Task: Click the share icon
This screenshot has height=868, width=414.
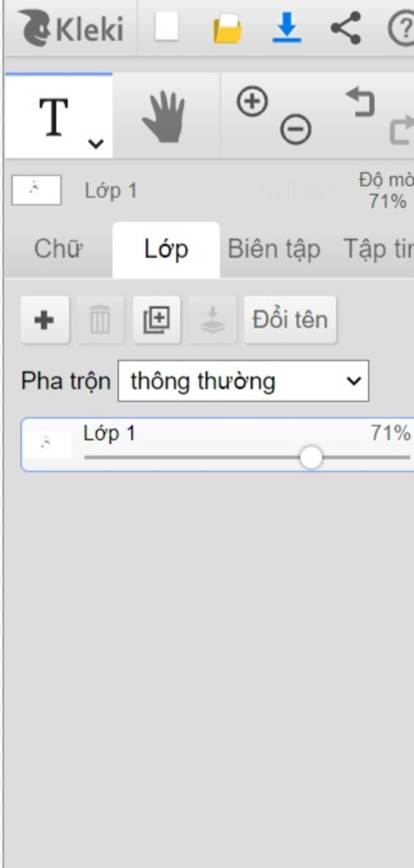Action: click(346, 27)
